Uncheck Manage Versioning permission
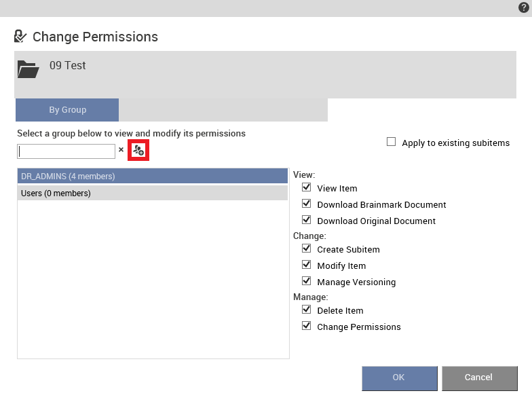532x406 pixels. (307, 281)
